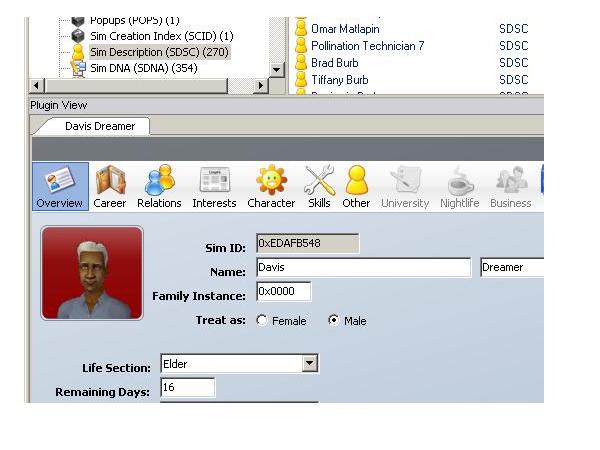Open the Interests section
The image size is (600, 450).
tap(214, 186)
